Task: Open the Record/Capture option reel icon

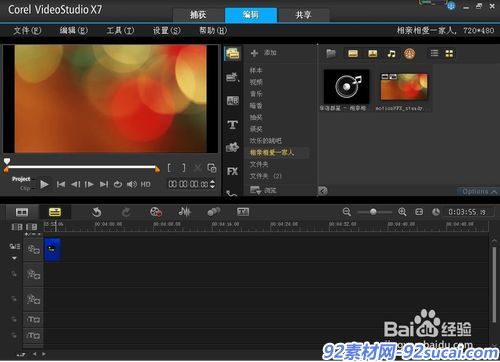Action: [x=156, y=212]
